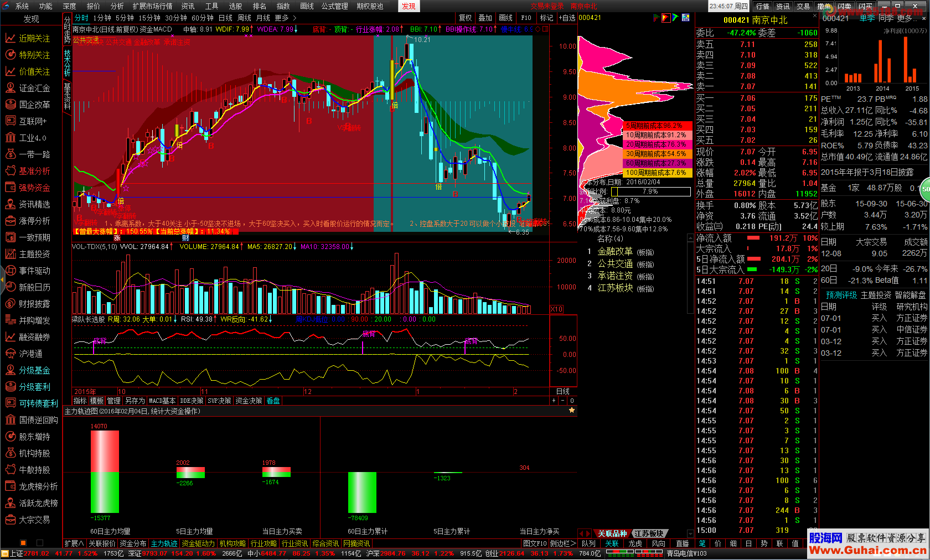Click the 5周期前成本 red legend swatch
This screenshot has height=560, width=930.
(x=657, y=126)
